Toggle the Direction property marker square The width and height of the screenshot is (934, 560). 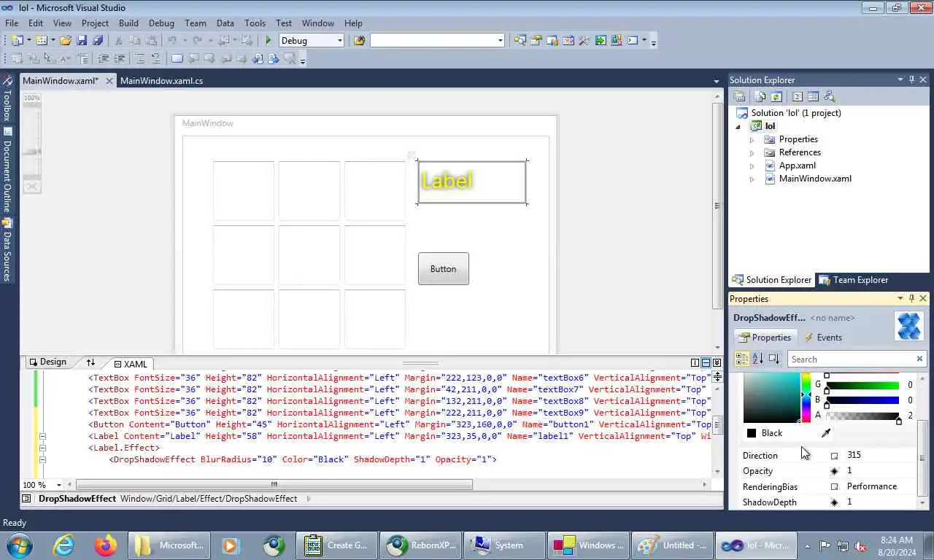[x=835, y=456]
